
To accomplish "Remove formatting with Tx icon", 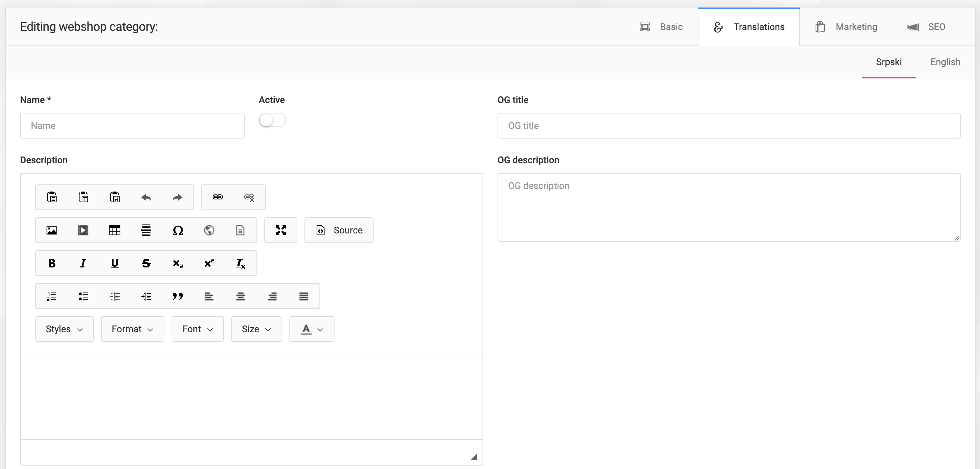I will (240, 263).
